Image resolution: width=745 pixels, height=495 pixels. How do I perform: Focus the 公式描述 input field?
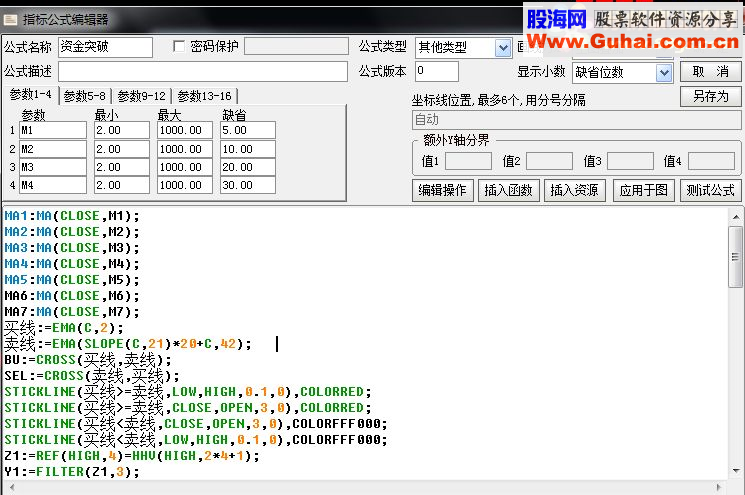point(203,72)
